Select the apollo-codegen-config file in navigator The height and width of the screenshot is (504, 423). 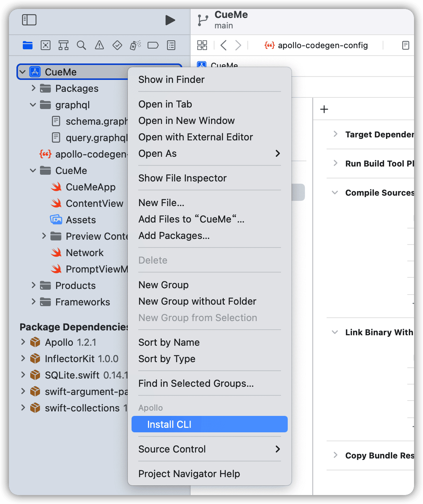click(83, 154)
